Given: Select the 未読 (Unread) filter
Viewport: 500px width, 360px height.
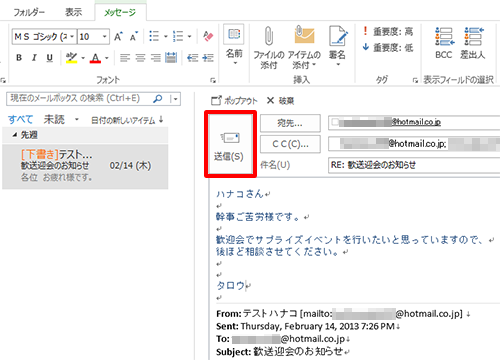Looking at the screenshot, I should point(54,119).
